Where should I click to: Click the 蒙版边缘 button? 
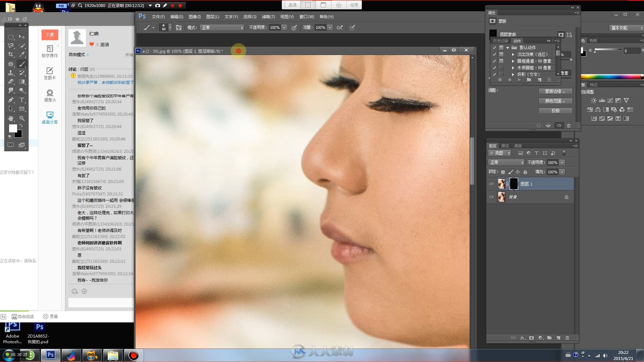pyautogui.click(x=555, y=91)
